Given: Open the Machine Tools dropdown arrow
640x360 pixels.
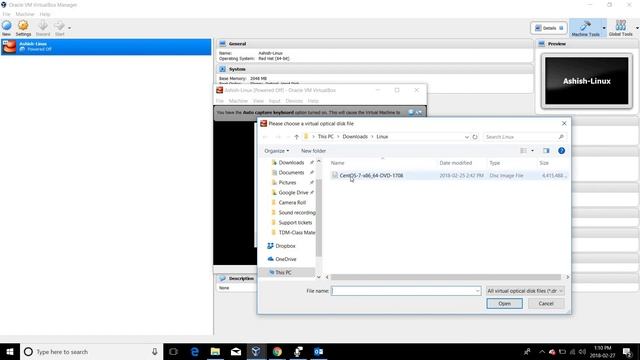Looking at the screenshot, I should coord(604,28).
